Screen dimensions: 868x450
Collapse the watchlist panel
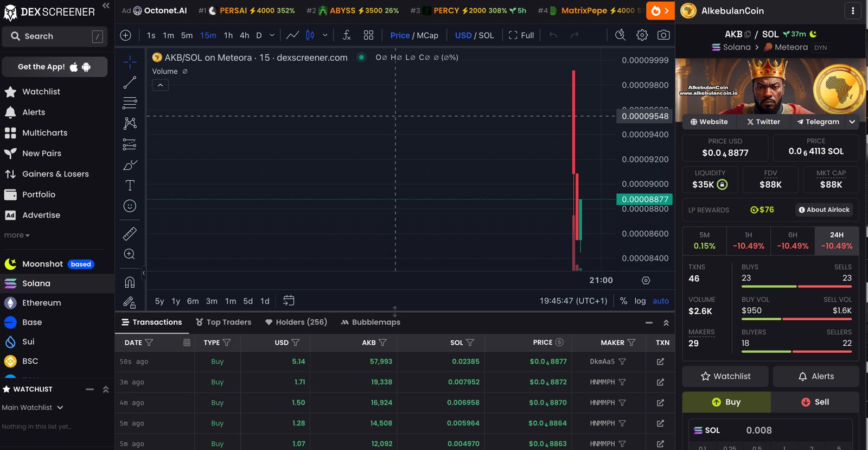pyautogui.click(x=90, y=389)
